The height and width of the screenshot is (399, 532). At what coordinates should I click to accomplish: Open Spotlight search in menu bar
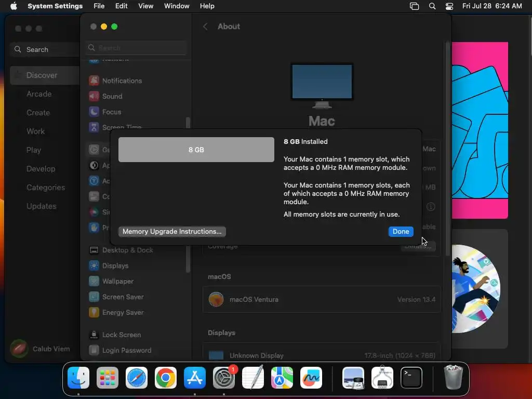432,6
